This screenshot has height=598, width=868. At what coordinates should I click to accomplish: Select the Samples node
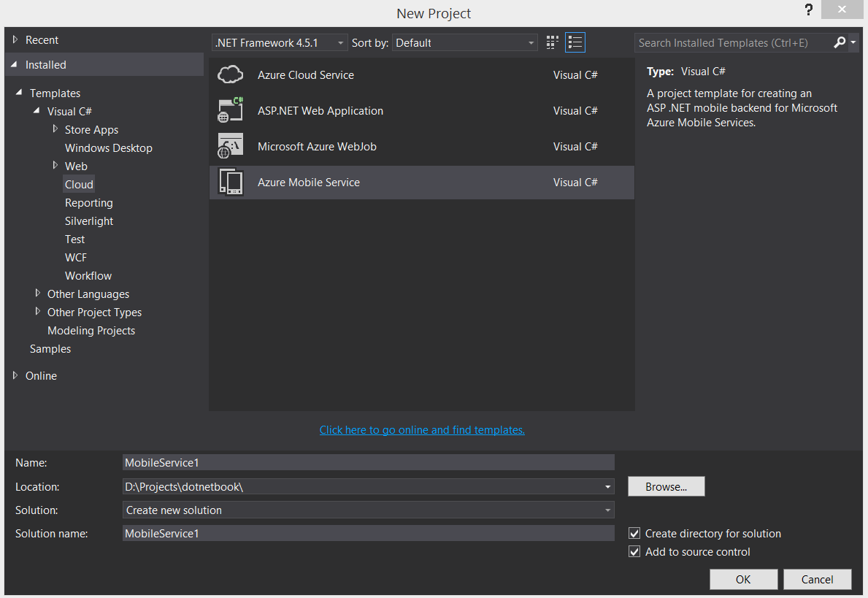tap(50, 349)
